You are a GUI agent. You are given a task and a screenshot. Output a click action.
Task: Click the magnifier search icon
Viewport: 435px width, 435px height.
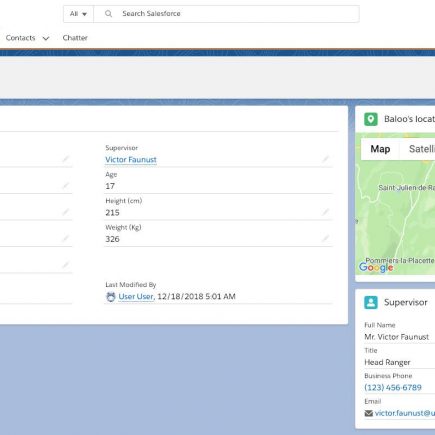[108, 14]
